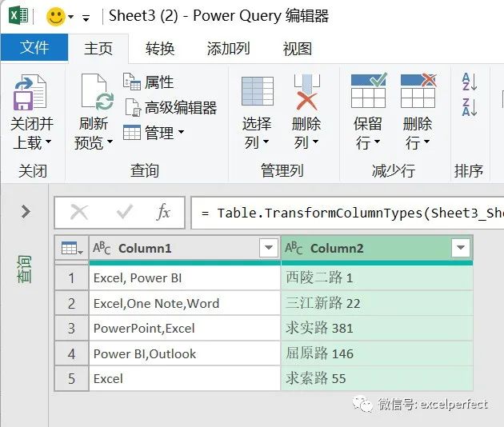Select row number 2 header
Viewport: 504px width, 427px height.
tap(71, 303)
